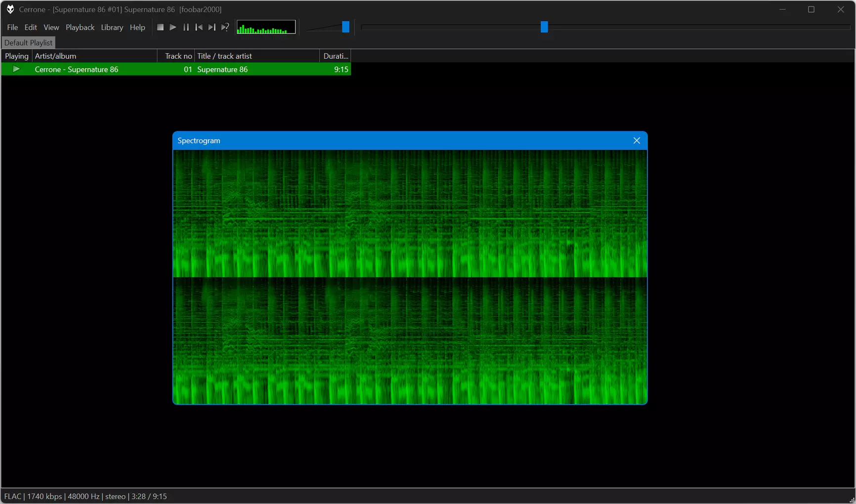Click the window resize grip in status bar
Image resolution: width=856 pixels, height=504 pixels.
point(852,500)
